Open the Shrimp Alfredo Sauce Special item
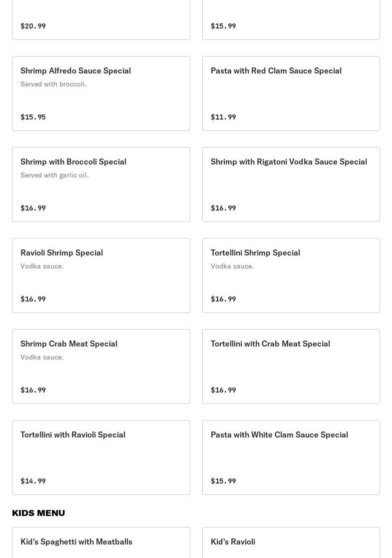392x558 pixels. [101, 93]
